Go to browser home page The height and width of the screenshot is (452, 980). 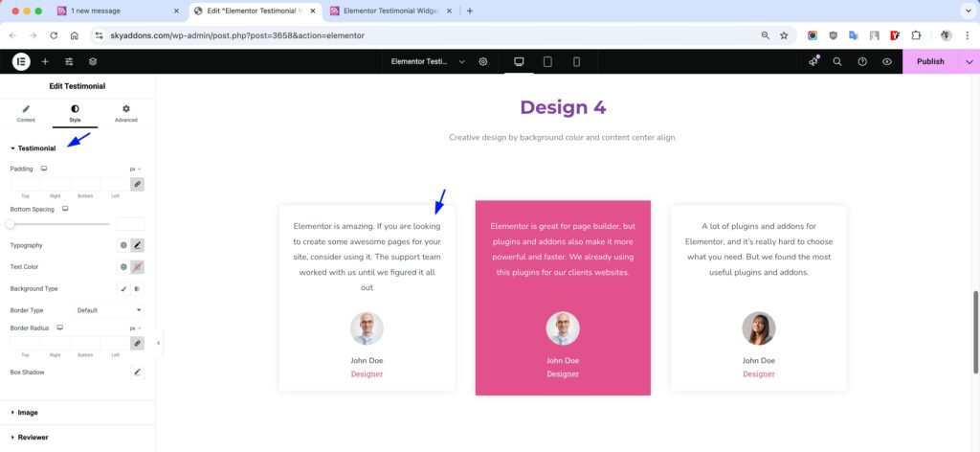point(75,35)
